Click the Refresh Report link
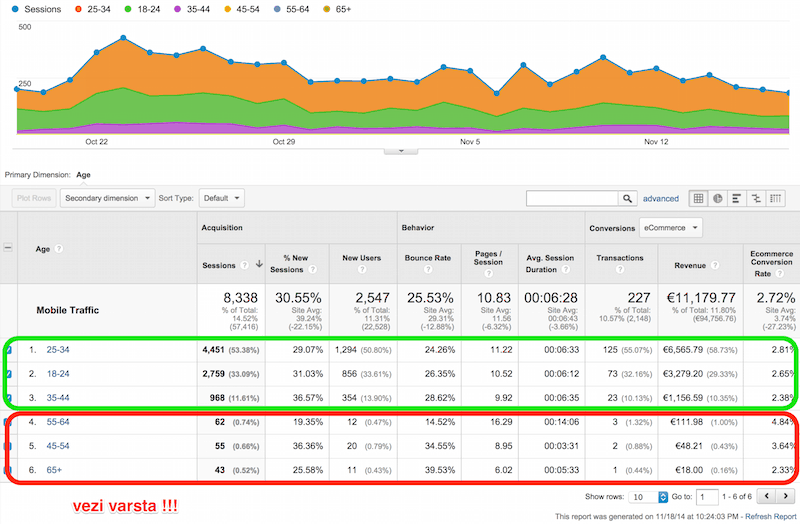800x524 pixels. pos(770,516)
